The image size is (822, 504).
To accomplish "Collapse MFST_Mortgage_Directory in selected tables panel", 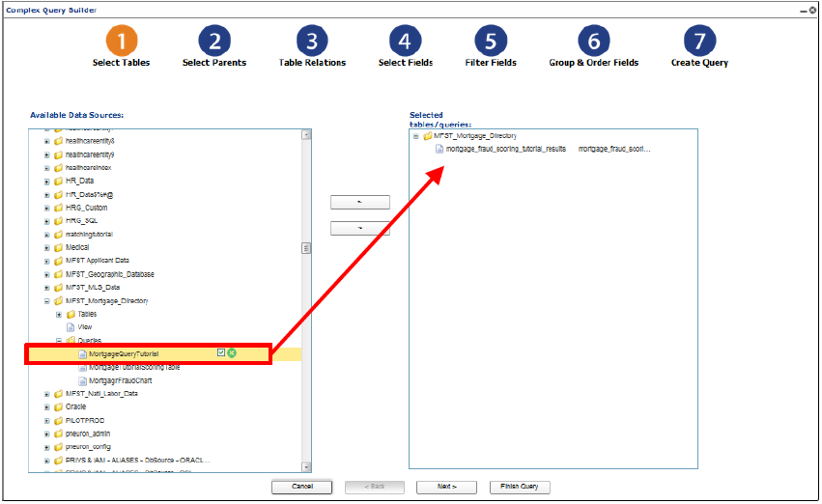I will point(415,136).
